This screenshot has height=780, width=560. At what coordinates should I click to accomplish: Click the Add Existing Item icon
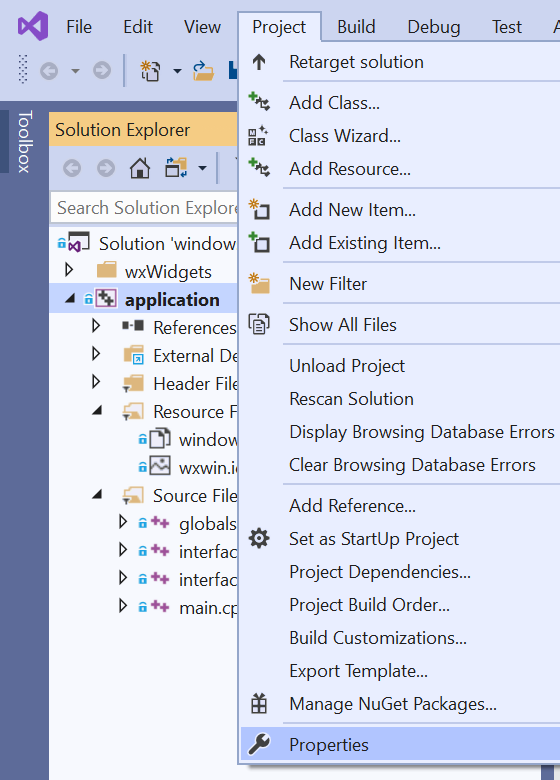coord(259,242)
